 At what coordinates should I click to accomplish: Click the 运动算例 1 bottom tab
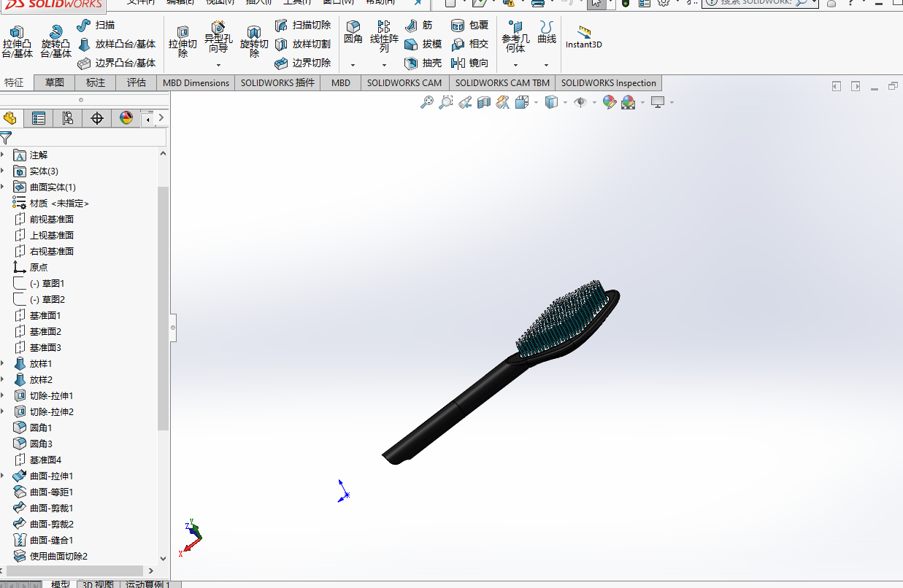coord(148,584)
